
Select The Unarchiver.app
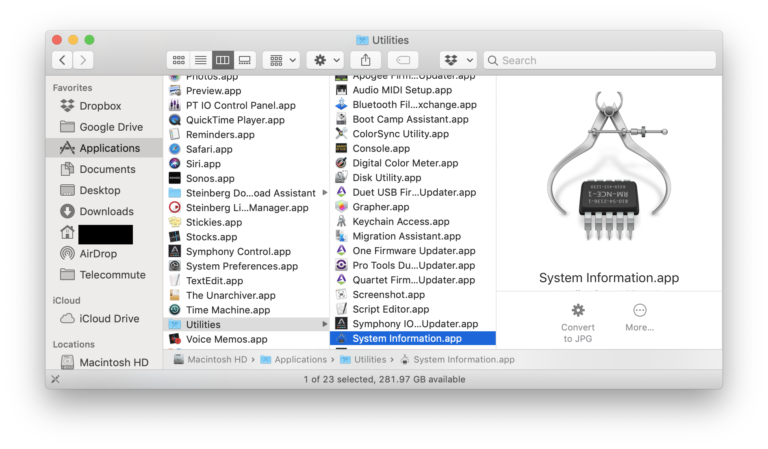pos(246,295)
